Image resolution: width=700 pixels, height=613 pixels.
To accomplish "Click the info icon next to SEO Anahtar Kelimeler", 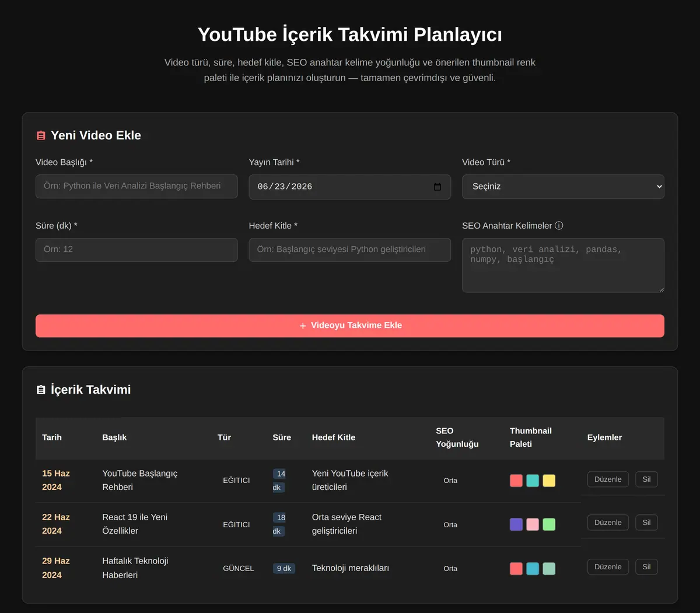I will pyautogui.click(x=559, y=226).
